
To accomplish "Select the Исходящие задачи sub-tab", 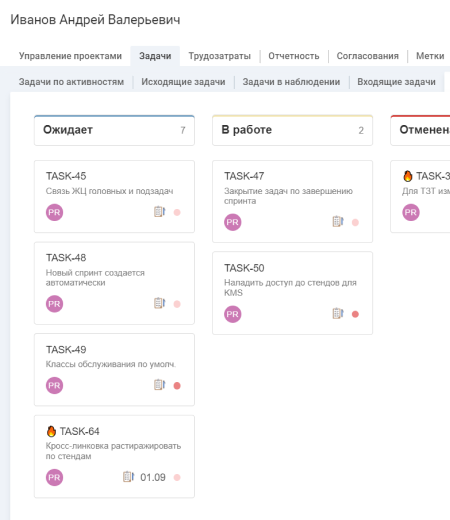I will tap(183, 82).
